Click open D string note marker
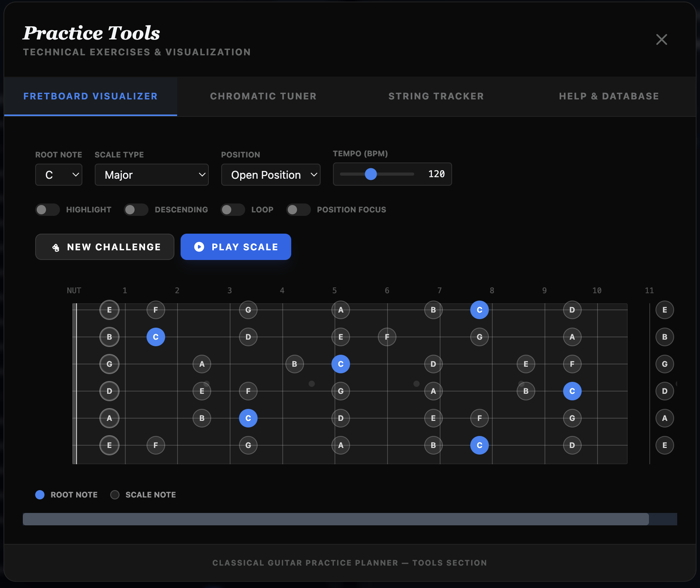Image resolution: width=700 pixels, height=588 pixels. click(109, 391)
